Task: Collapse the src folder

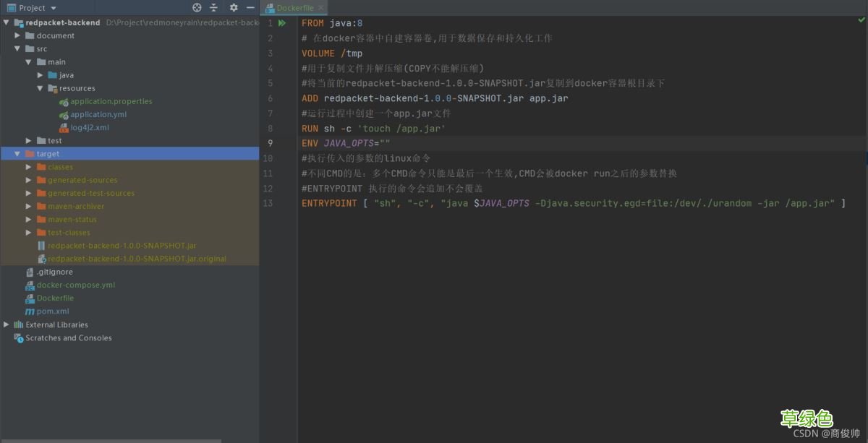Action: click(17, 48)
